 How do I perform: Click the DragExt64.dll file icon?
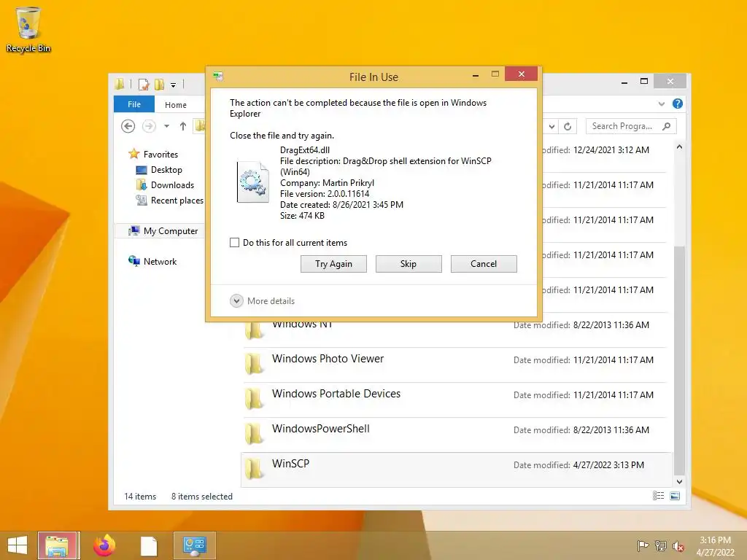[253, 182]
